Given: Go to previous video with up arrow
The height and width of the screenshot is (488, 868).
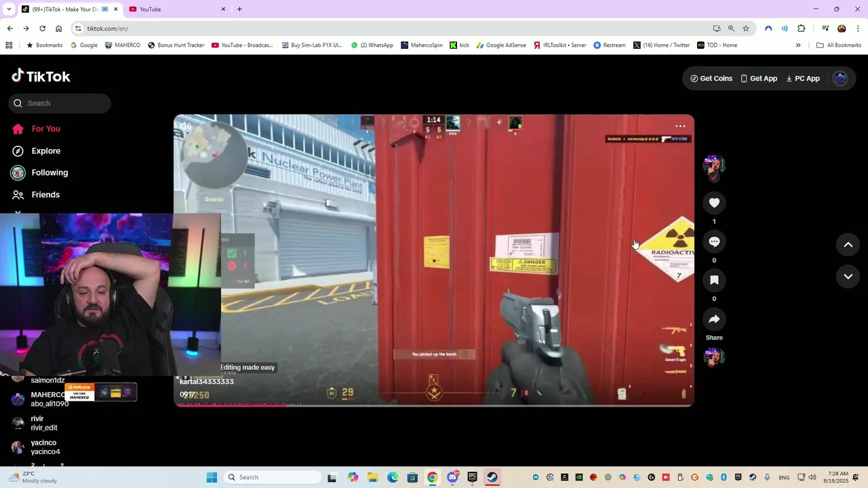Looking at the screenshot, I should pos(848,245).
